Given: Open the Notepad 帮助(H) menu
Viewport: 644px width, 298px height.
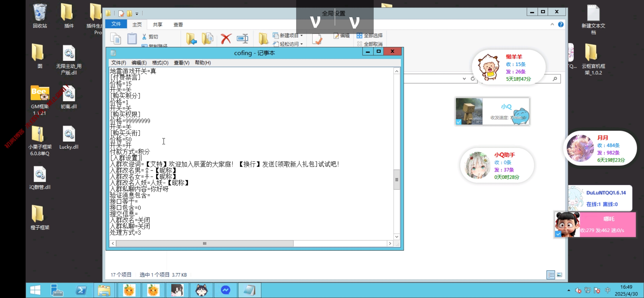Looking at the screenshot, I should point(203,63).
